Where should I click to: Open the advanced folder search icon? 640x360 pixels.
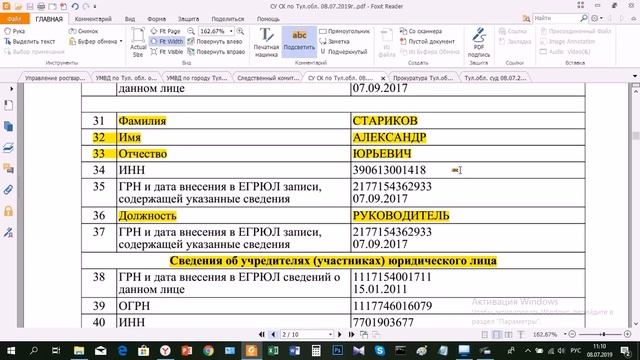(x=526, y=18)
